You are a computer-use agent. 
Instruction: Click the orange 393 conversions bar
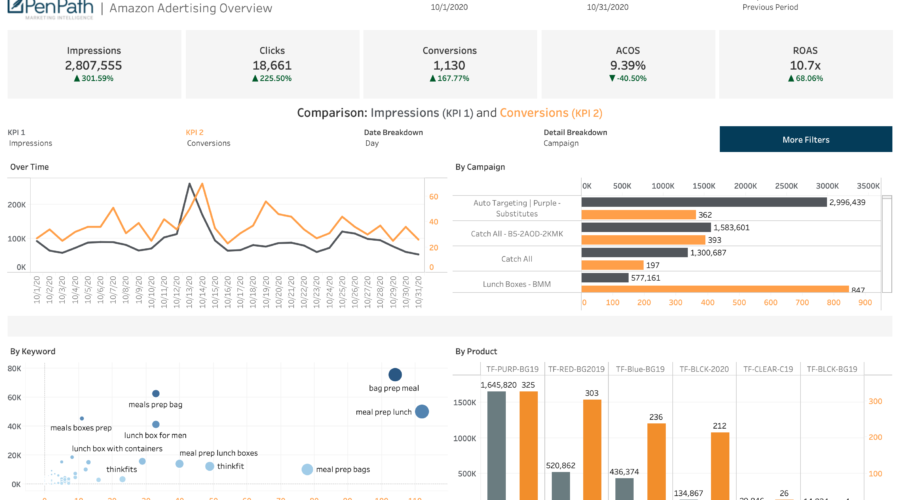click(643, 240)
